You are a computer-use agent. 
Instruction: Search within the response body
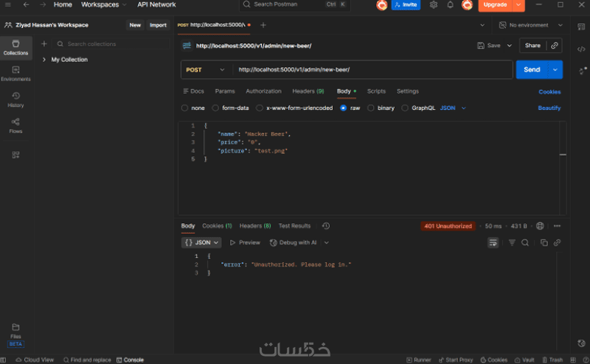pyautogui.click(x=525, y=243)
